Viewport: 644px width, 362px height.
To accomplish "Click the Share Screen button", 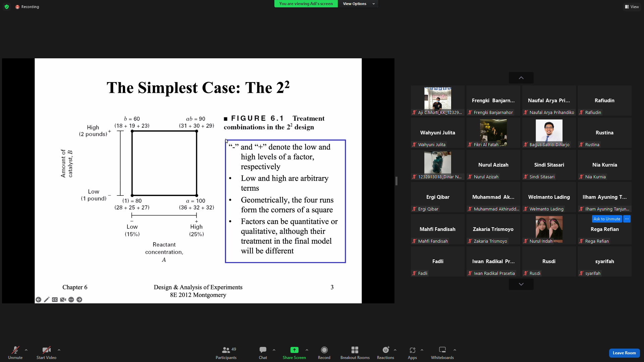I will coord(294,353).
